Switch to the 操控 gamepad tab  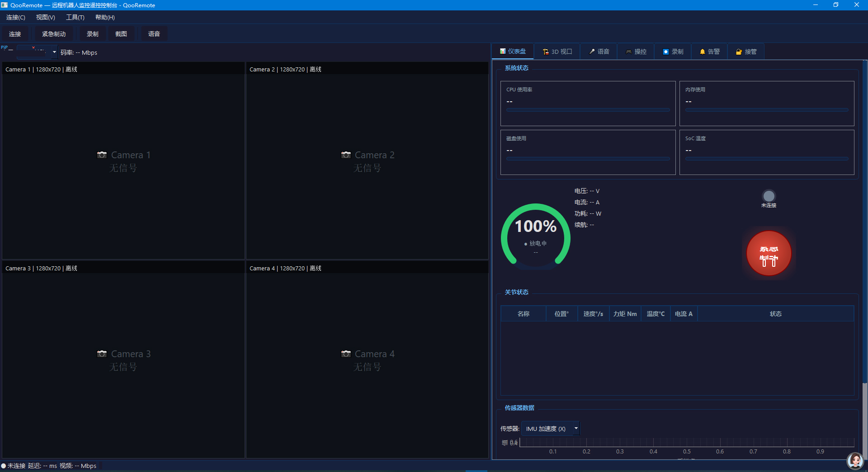coord(636,52)
